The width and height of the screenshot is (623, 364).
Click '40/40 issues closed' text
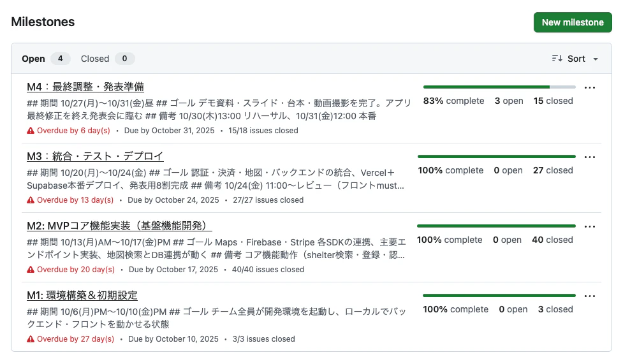268,270
